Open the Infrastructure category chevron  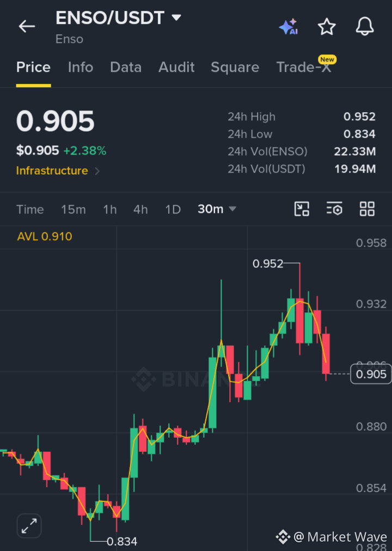[x=97, y=171]
